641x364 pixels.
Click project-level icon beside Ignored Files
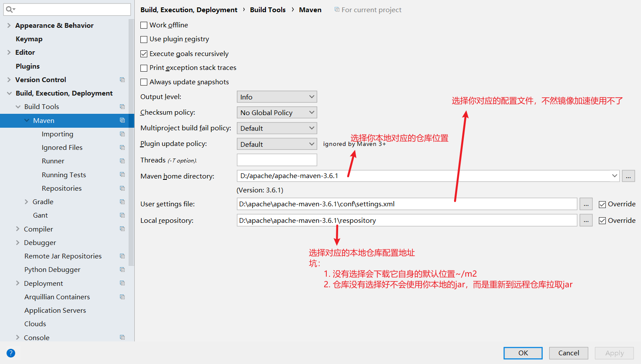[122, 148]
